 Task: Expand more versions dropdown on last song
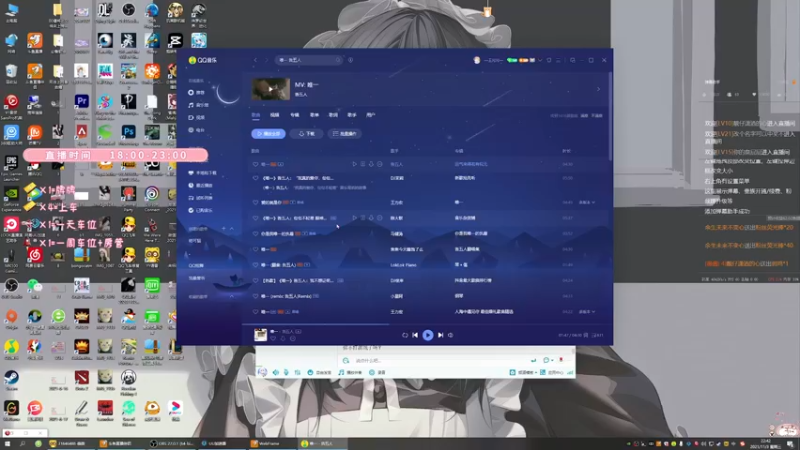(x=587, y=312)
